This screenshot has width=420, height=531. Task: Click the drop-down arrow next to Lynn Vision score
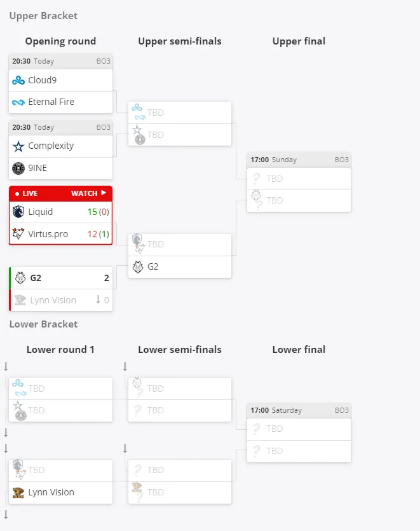[x=98, y=300]
